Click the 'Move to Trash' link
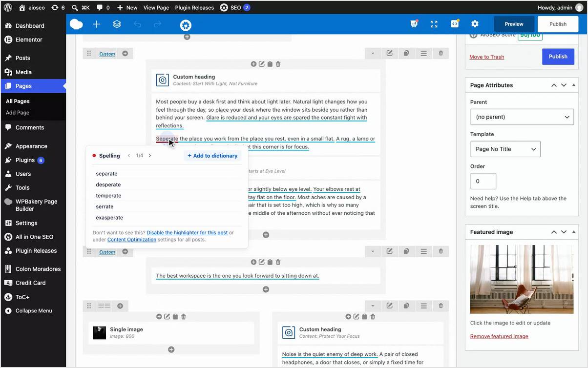 486,57
